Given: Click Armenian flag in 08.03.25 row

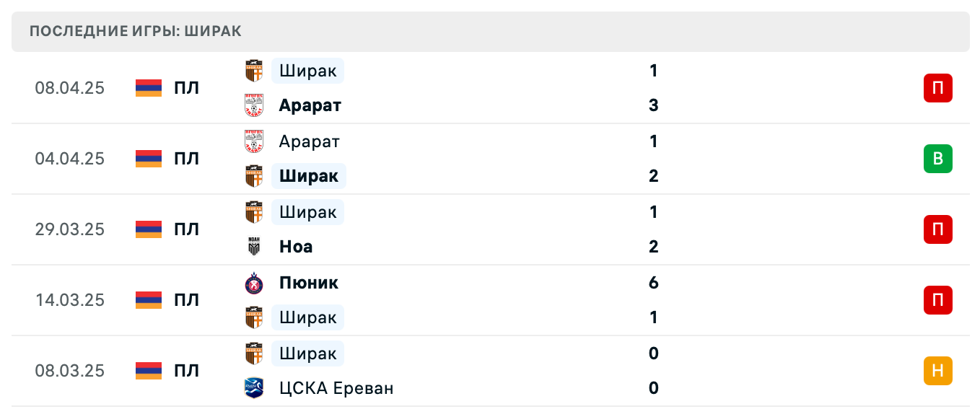Looking at the screenshot, I should [149, 371].
